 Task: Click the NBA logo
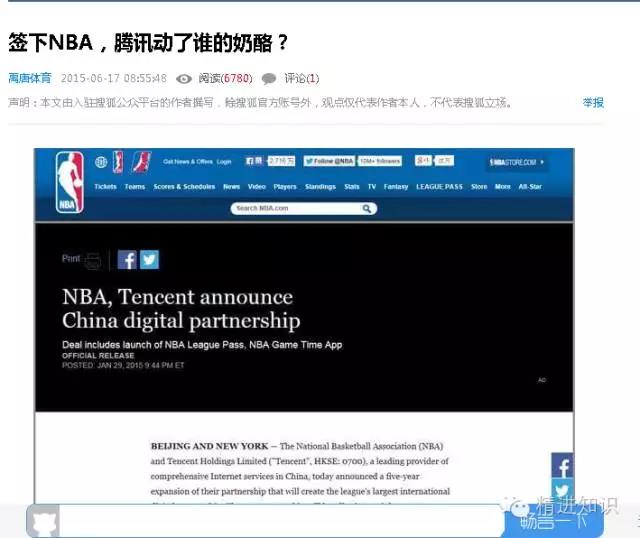(69, 182)
